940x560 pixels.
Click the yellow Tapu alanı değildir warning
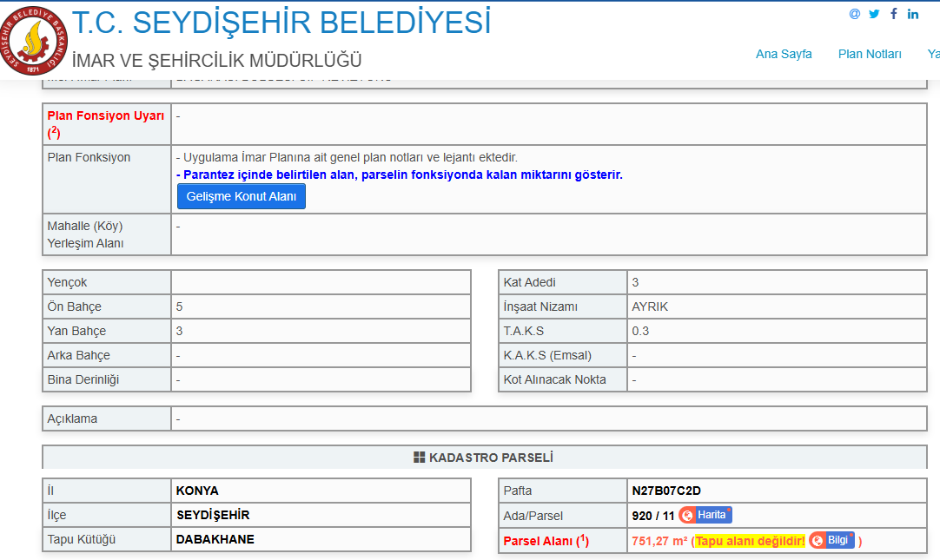[750, 541]
